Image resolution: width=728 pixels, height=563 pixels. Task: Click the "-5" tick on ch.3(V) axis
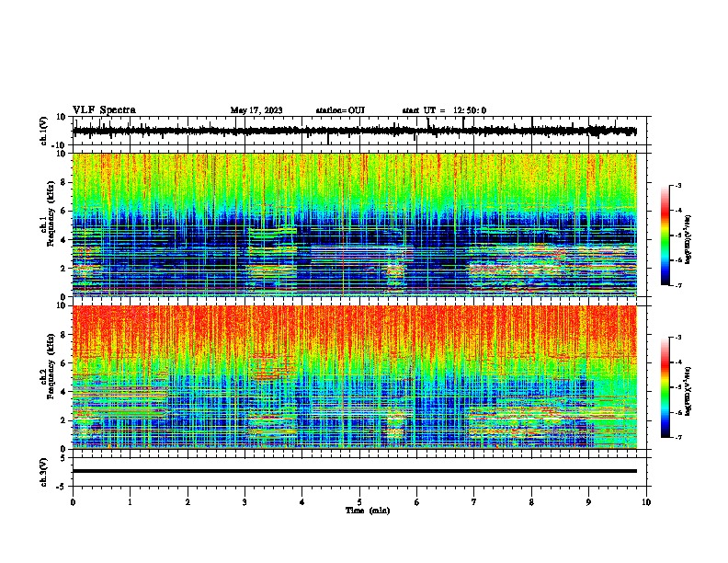[x=62, y=487]
